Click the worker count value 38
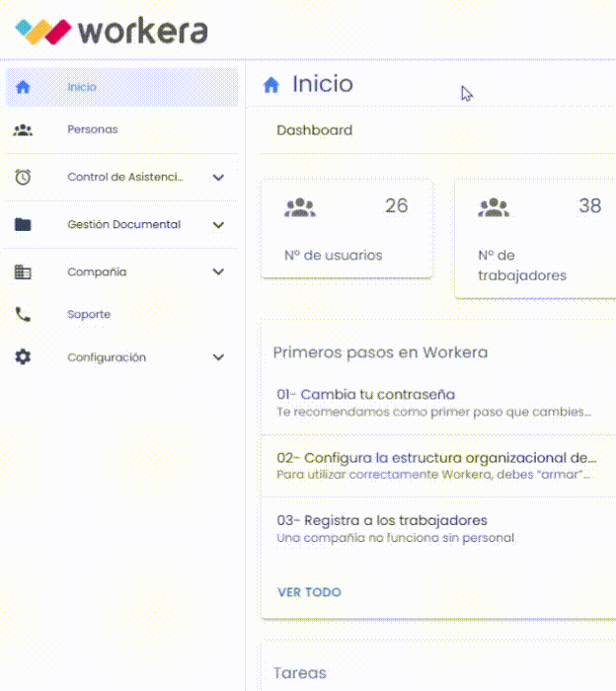 590,205
